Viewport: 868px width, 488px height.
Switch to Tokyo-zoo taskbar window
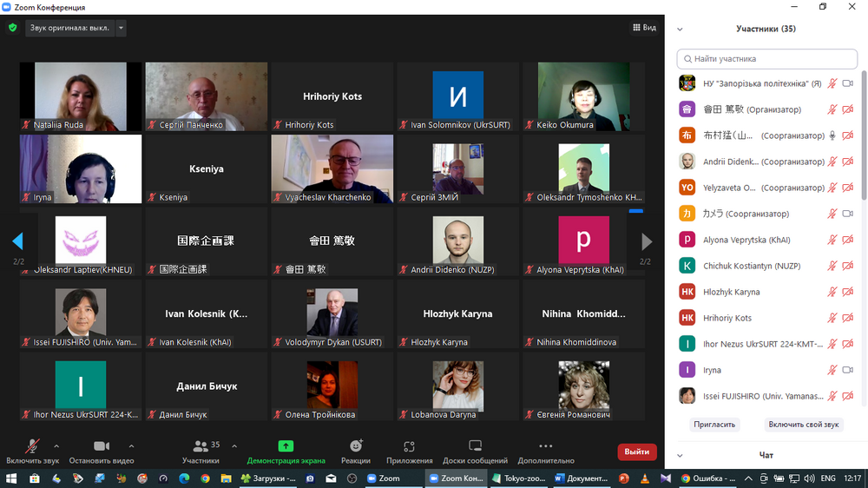click(520, 478)
